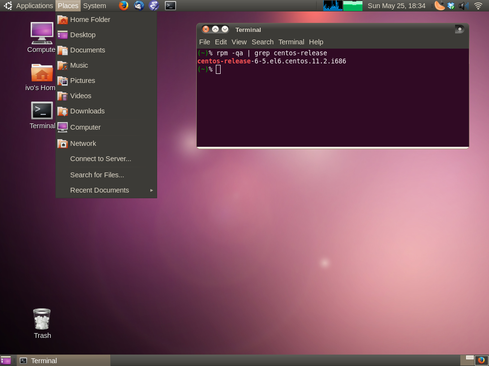Switch workspace using bottom panel switcher
The image size is (489, 366).
pos(469,360)
